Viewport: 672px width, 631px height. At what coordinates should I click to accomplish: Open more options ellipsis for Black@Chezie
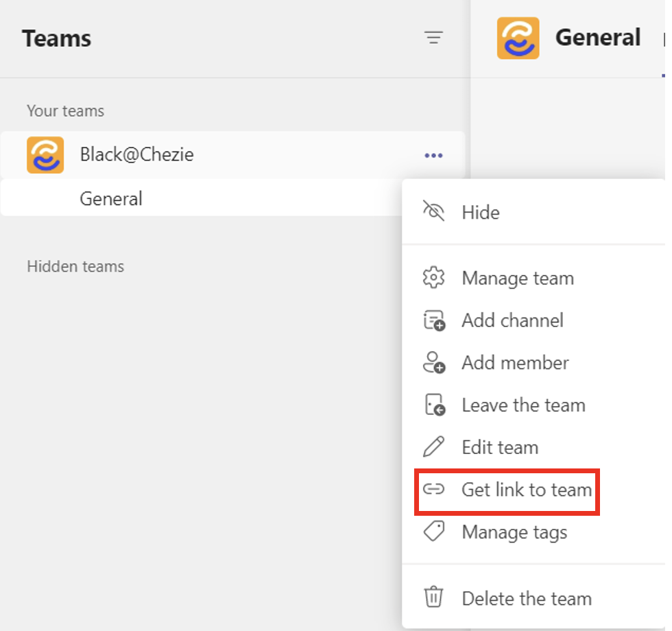click(433, 156)
